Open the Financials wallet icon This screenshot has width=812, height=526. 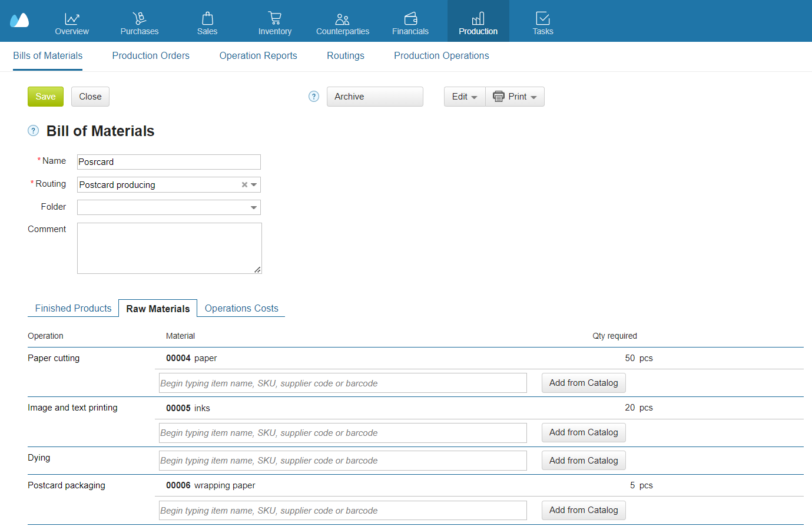[x=410, y=18]
